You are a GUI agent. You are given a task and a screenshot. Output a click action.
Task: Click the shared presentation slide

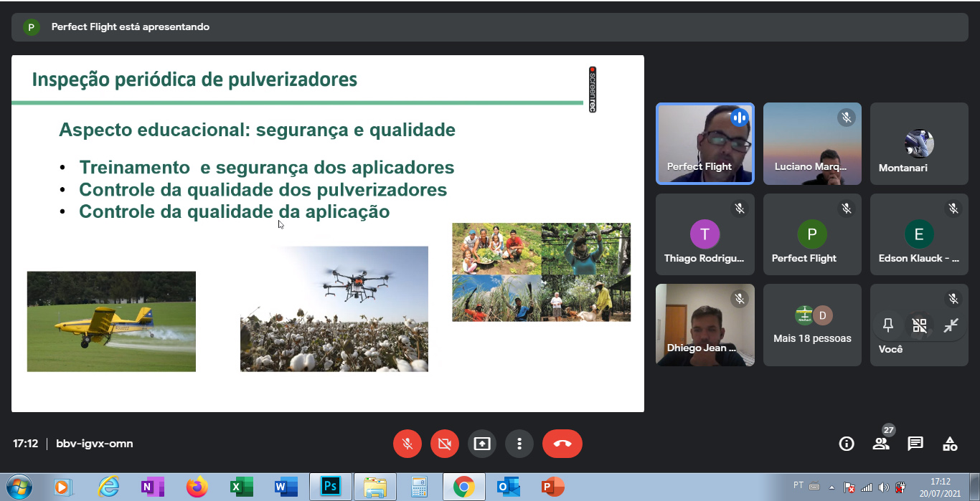(327, 234)
